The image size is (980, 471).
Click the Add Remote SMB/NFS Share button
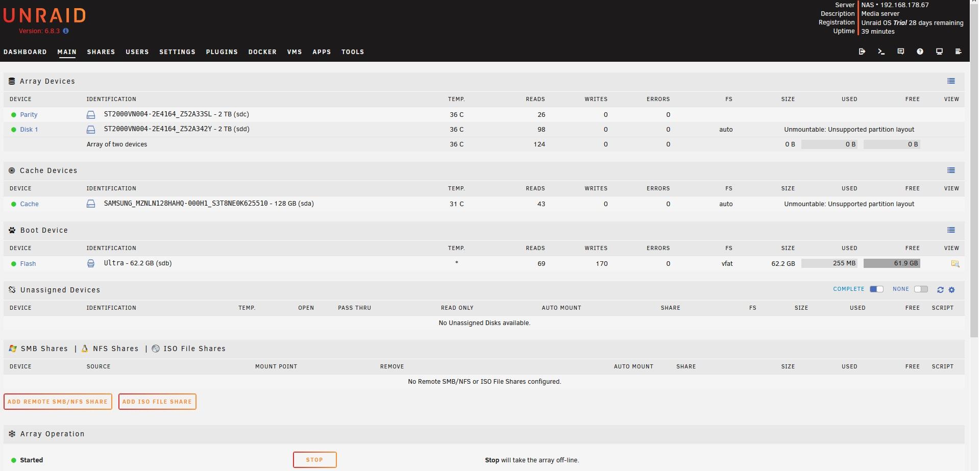click(58, 402)
